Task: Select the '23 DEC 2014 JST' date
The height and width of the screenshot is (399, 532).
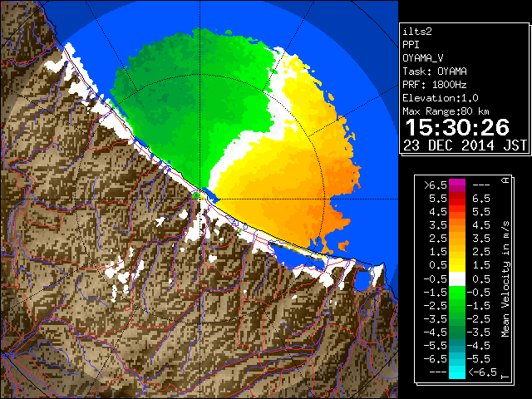Action: (x=465, y=145)
